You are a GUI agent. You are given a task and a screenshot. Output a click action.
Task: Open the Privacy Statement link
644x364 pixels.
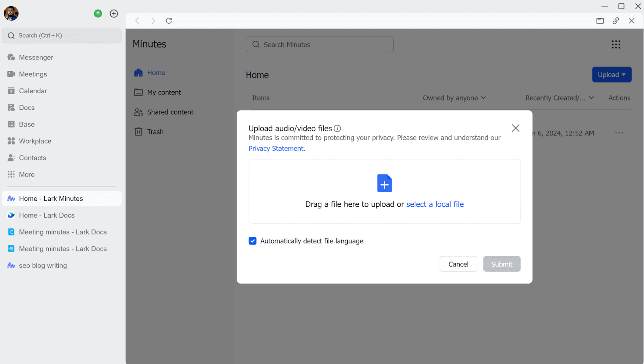[x=276, y=148]
